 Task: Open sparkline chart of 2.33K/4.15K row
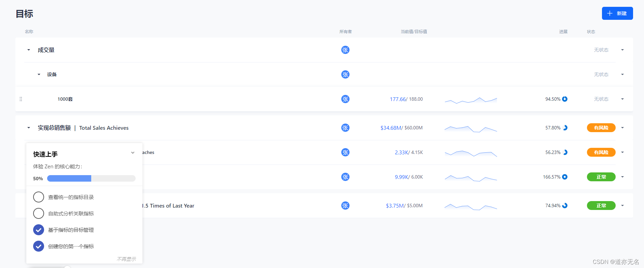tap(471, 153)
